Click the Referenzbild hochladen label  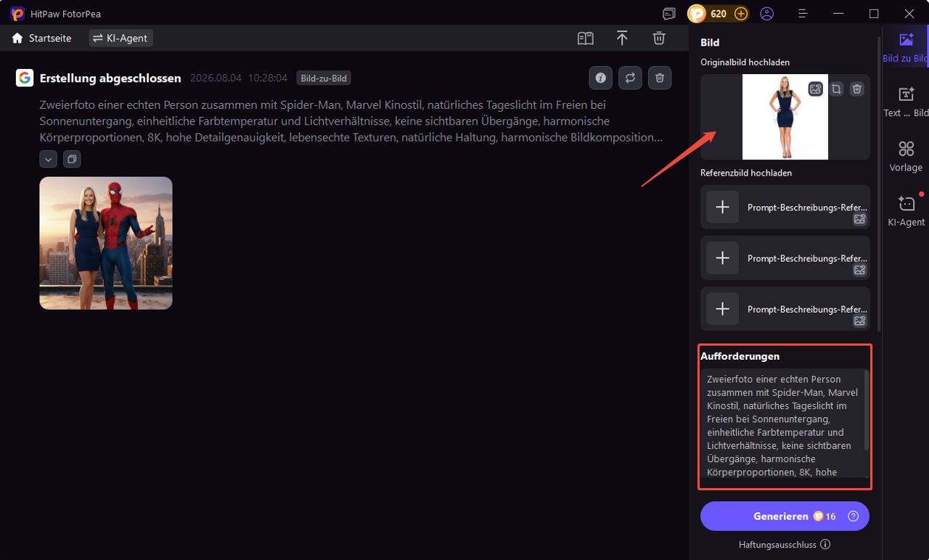coord(746,173)
